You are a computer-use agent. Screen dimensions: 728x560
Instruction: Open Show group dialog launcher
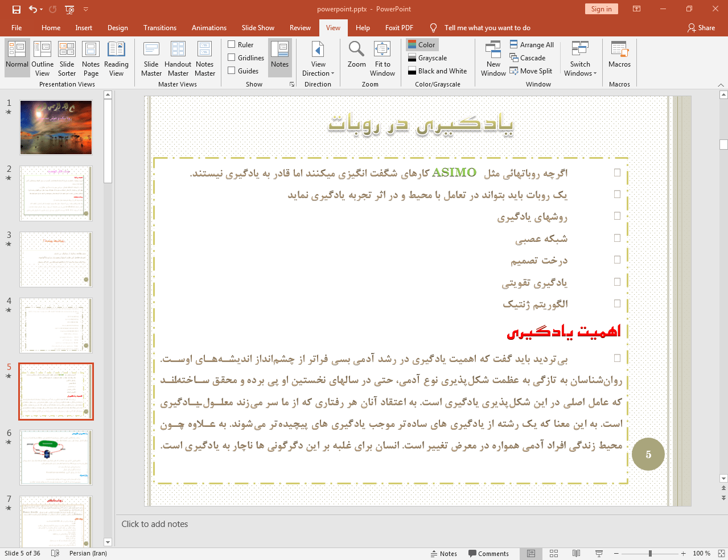click(x=292, y=84)
